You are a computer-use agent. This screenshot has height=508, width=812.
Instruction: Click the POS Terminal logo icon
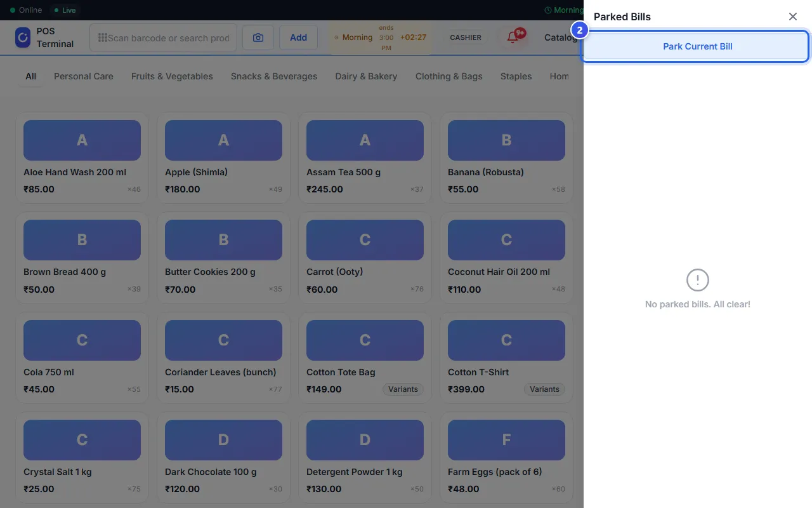[23, 37]
